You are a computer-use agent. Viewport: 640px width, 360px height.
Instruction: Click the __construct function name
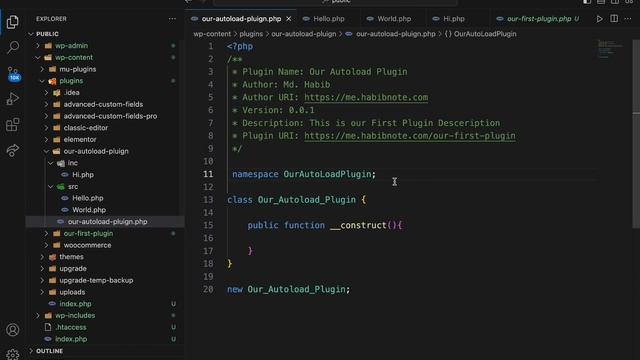(358, 225)
